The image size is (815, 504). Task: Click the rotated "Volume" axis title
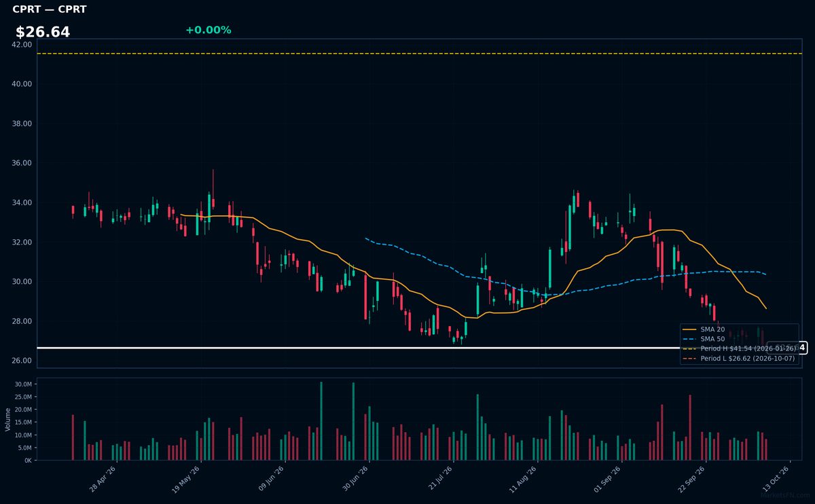pos(7,419)
